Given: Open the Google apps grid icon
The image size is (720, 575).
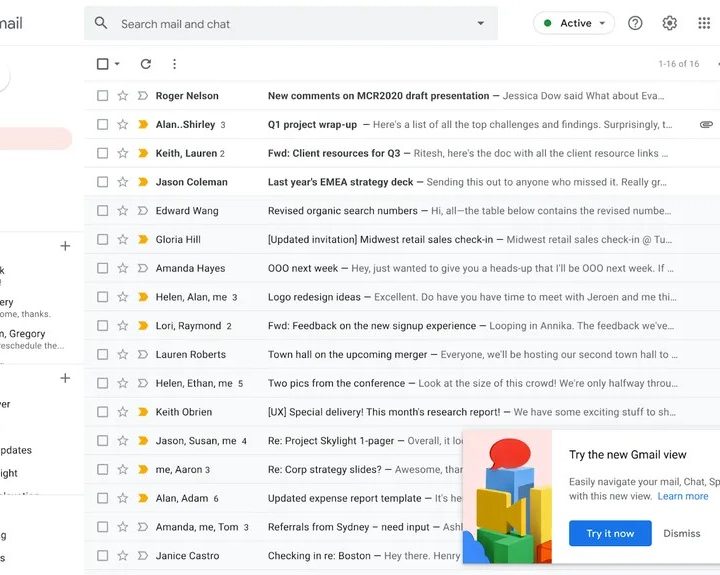Looking at the screenshot, I should click(x=704, y=23).
